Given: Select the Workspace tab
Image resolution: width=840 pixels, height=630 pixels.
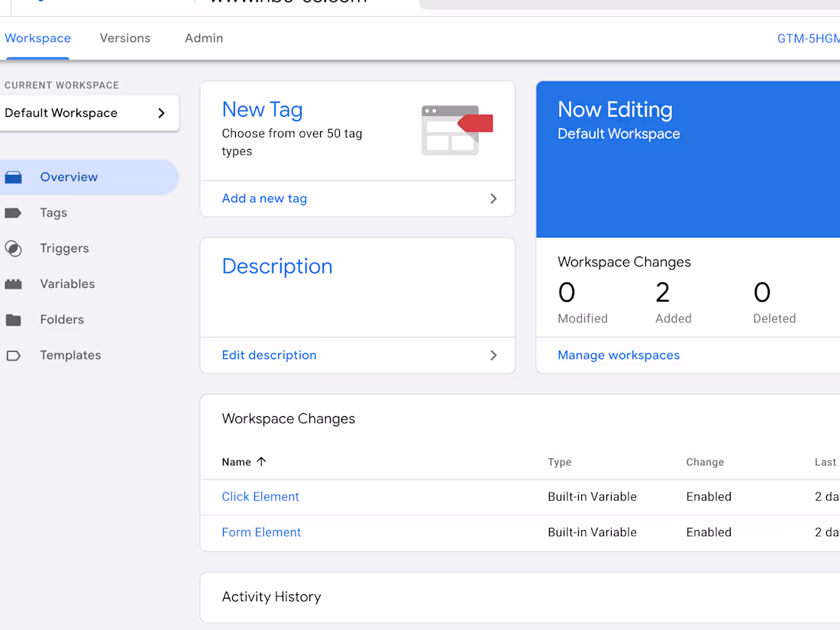Looking at the screenshot, I should click(x=37, y=37).
